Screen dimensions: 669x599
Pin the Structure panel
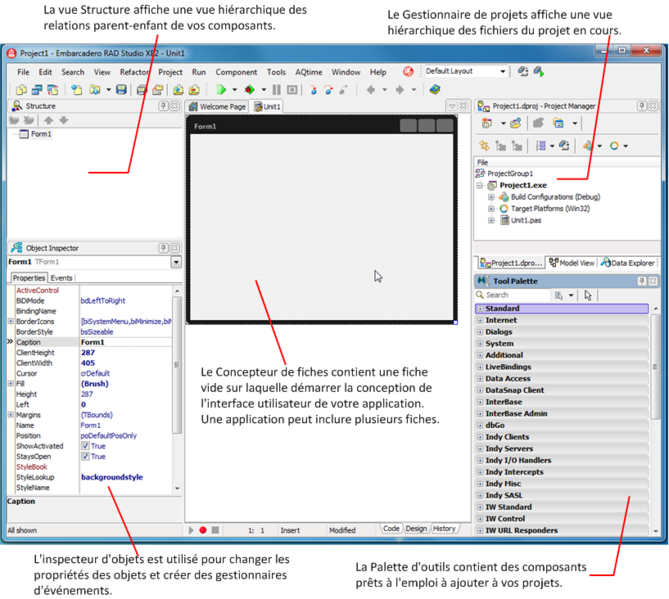(x=163, y=106)
